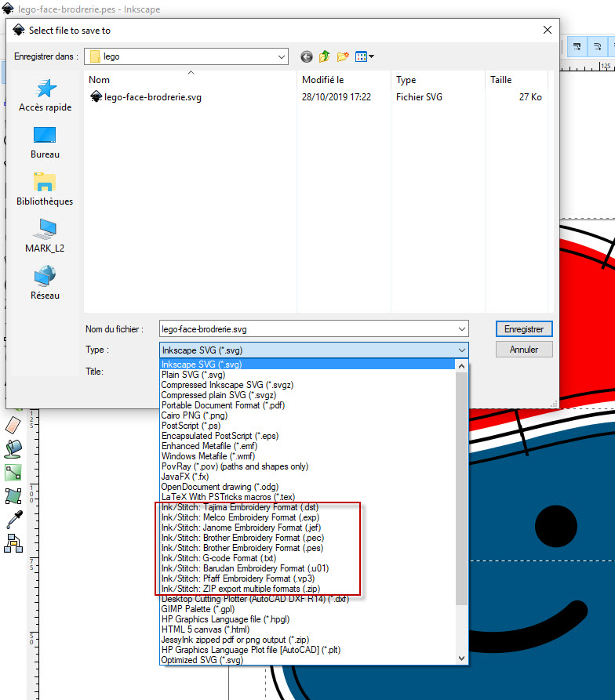Click the Accès rapide shortcut

coord(45,95)
